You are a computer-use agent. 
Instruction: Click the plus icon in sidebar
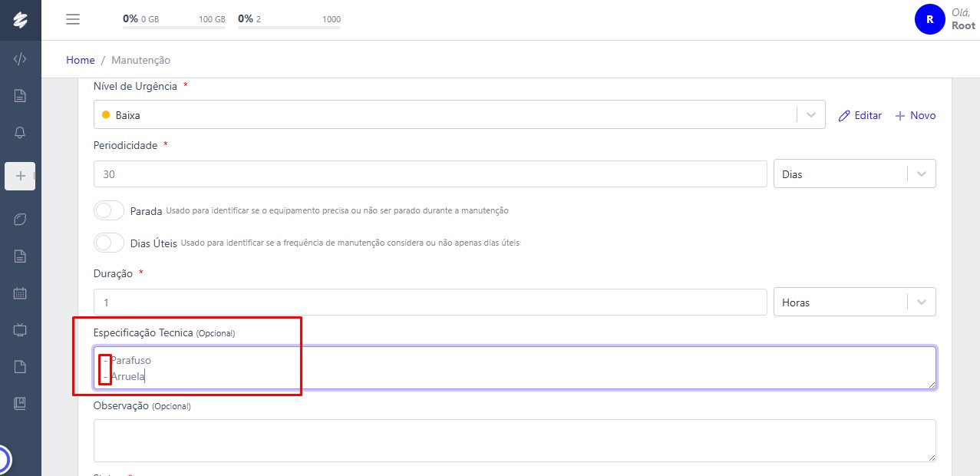pyautogui.click(x=21, y=176)
